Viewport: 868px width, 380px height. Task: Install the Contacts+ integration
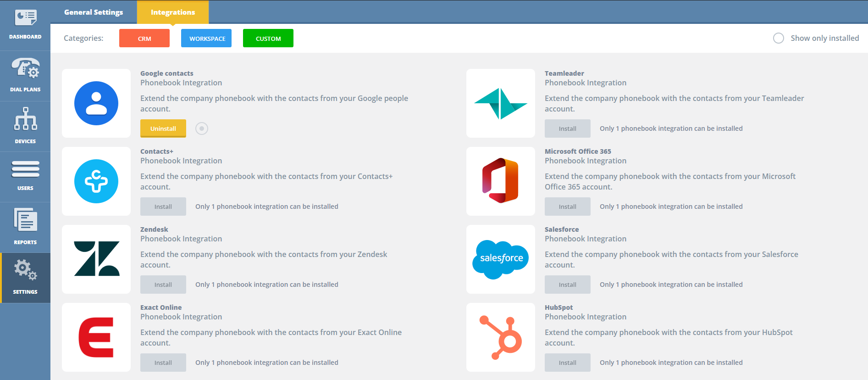pyautogui.click(x=163, y=207)
